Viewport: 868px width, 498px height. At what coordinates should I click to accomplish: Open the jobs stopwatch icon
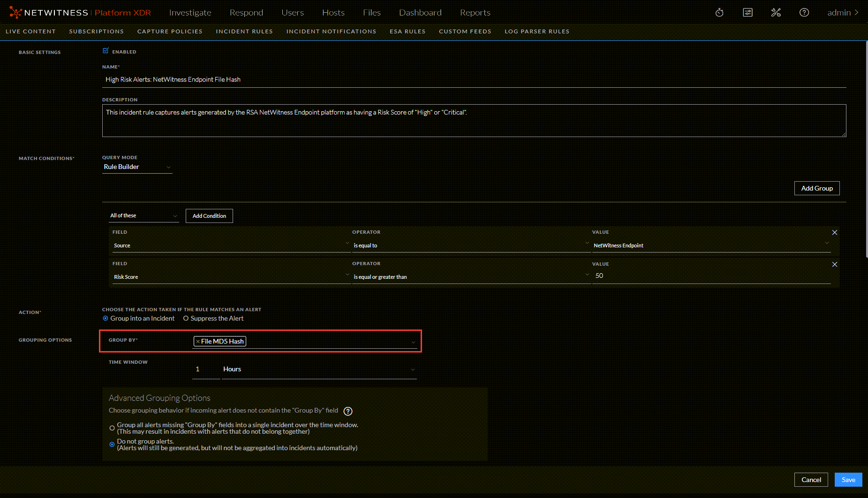tap(719, 13)
